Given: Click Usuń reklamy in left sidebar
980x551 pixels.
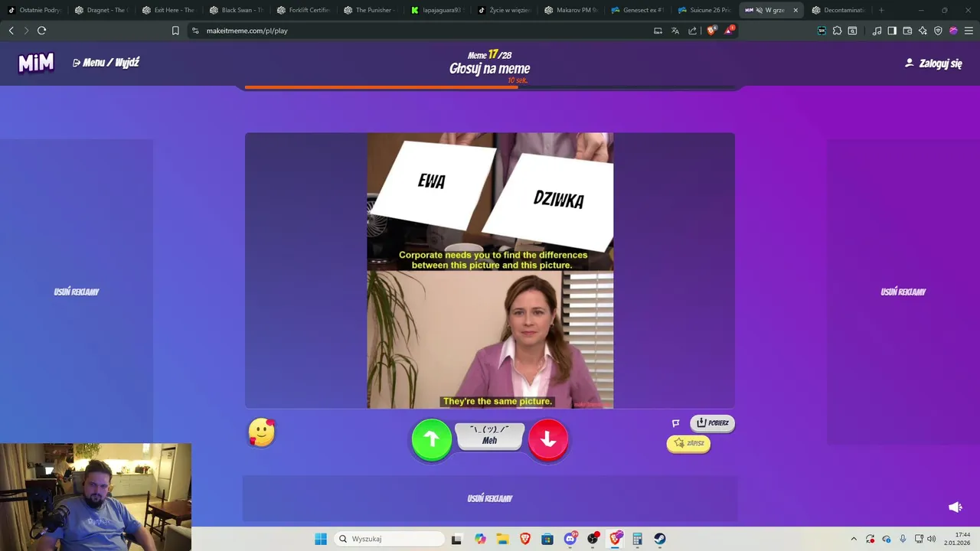Looking at the screenshot, I should 77,292.
